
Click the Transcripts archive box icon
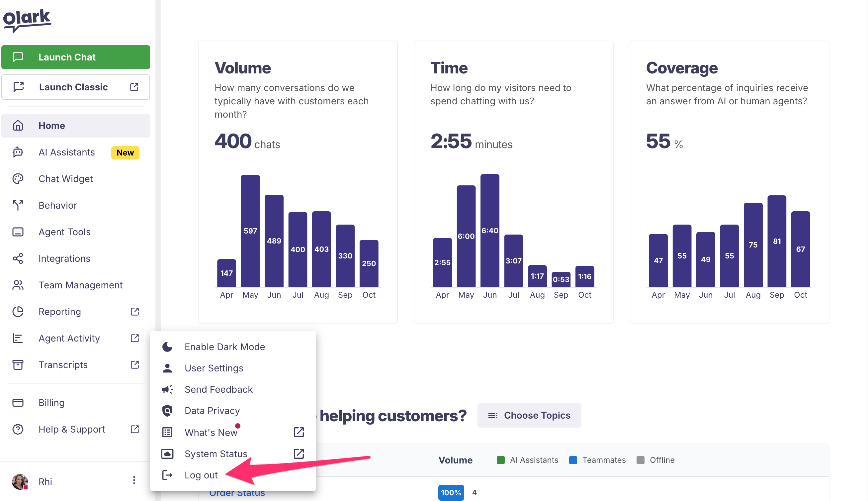(18, 365)
